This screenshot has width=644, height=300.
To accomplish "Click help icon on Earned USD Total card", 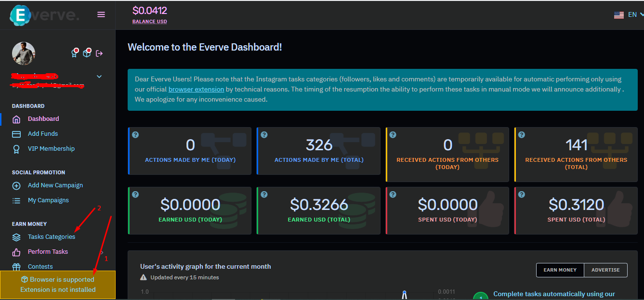I will [x=264, y=195].
